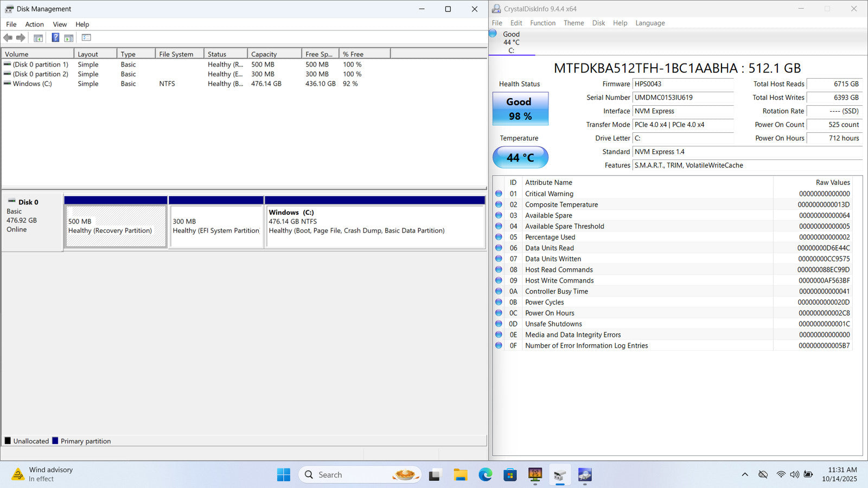
Task: Click Show/Hide Action Pane toolbar icon
Action: click(69, 38)
